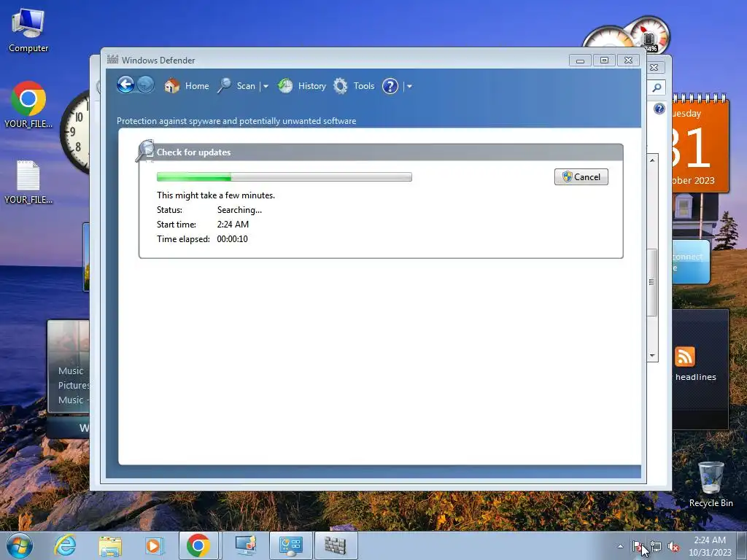The width and height of the screenshot is (747, 560).
Task: Click the Start time value 2:24 AM
Action: (233, 225)
